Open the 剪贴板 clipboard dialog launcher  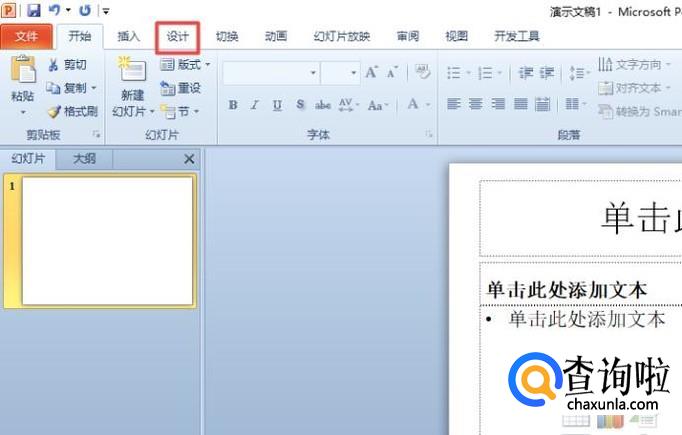[96, 134]
